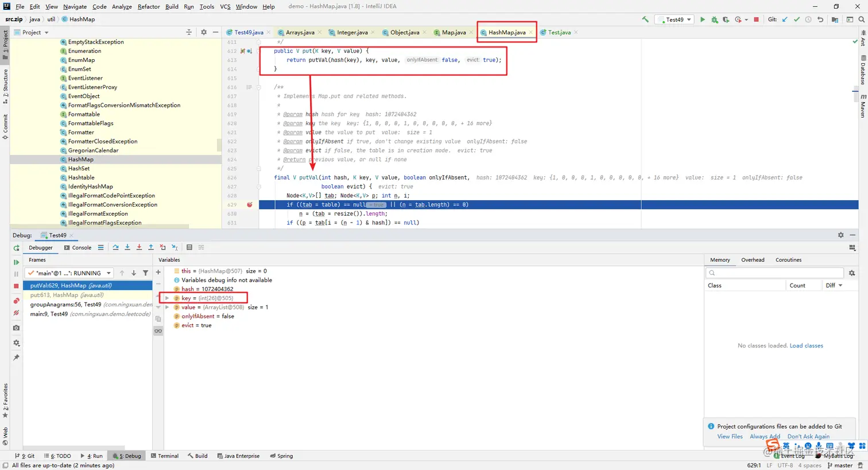Open the Test49 run configuration dropdown
Screen dimensions: 868x470
point(675,20)
